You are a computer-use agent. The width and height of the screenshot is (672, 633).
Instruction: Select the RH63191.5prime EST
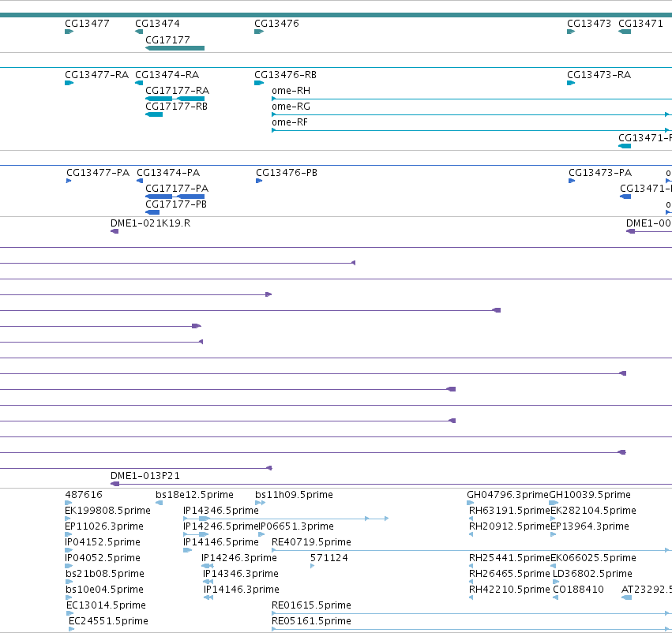click(x=509, y=511)
